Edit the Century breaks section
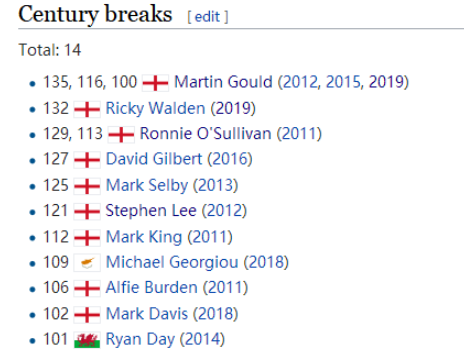Viewport: 464px width, 361px height. click(x=207, y=17)
